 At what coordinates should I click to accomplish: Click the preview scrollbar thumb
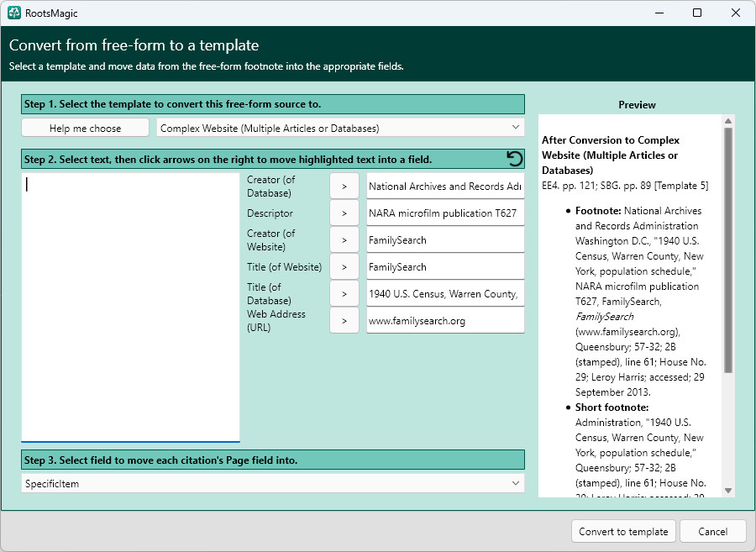click(x=728, y=250)
